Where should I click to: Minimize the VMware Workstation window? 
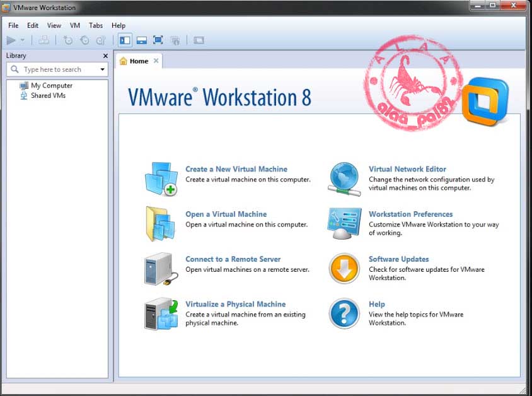pyautogui.click(x=478, y=5)
